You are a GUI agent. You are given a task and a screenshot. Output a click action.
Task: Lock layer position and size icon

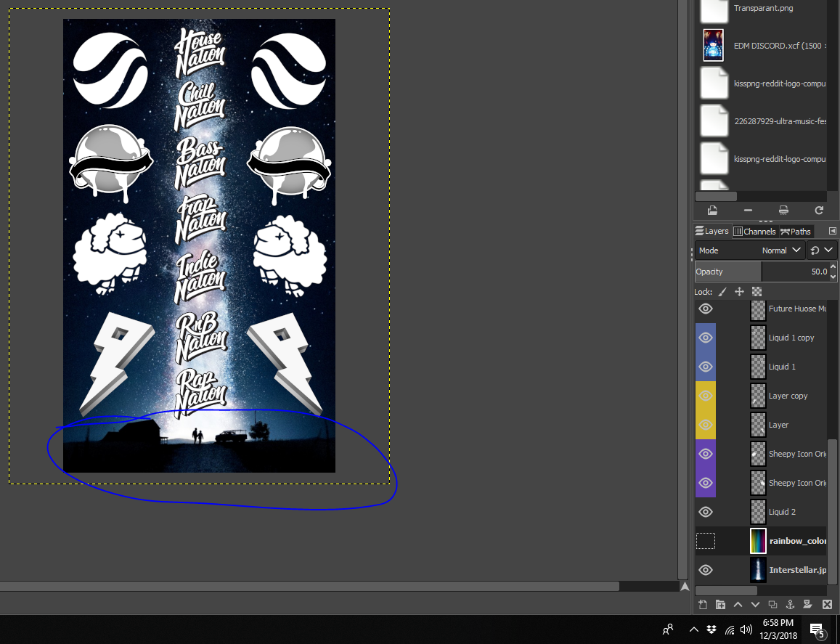(739, 292)
